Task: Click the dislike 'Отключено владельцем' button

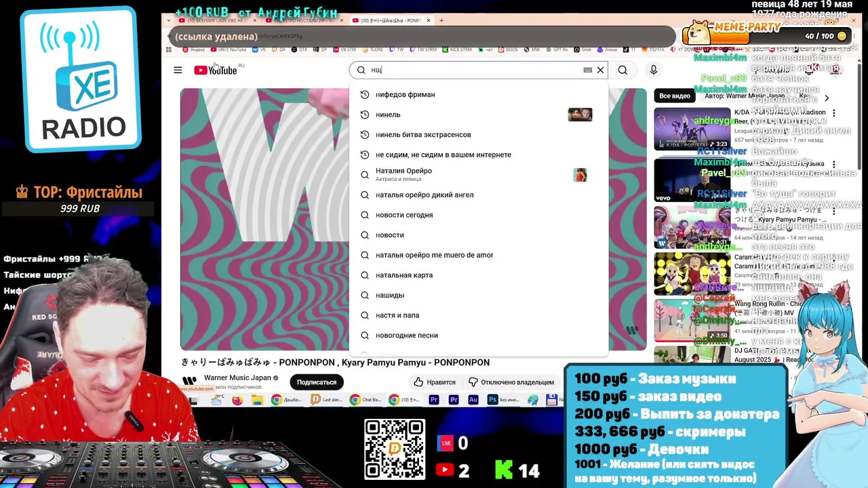Action: click(x=511, y=382)
